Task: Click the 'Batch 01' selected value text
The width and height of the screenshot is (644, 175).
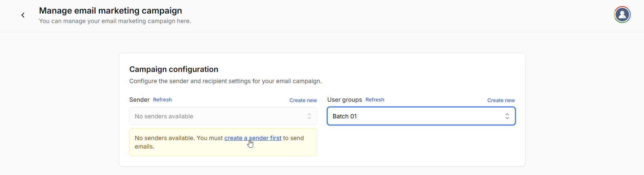Action: coord(344,116)
